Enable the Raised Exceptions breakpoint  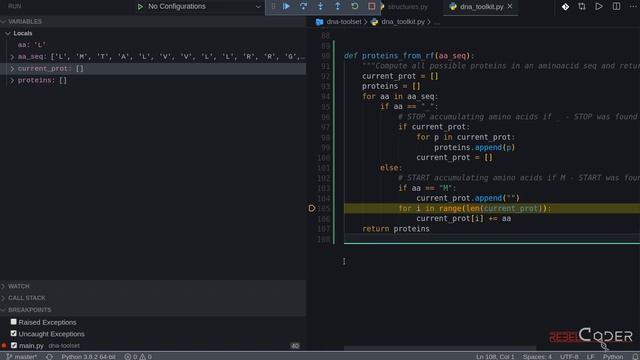[x=13, y=322]
